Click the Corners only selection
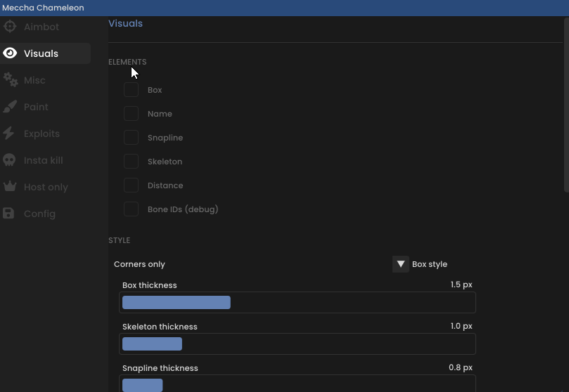 139,264
